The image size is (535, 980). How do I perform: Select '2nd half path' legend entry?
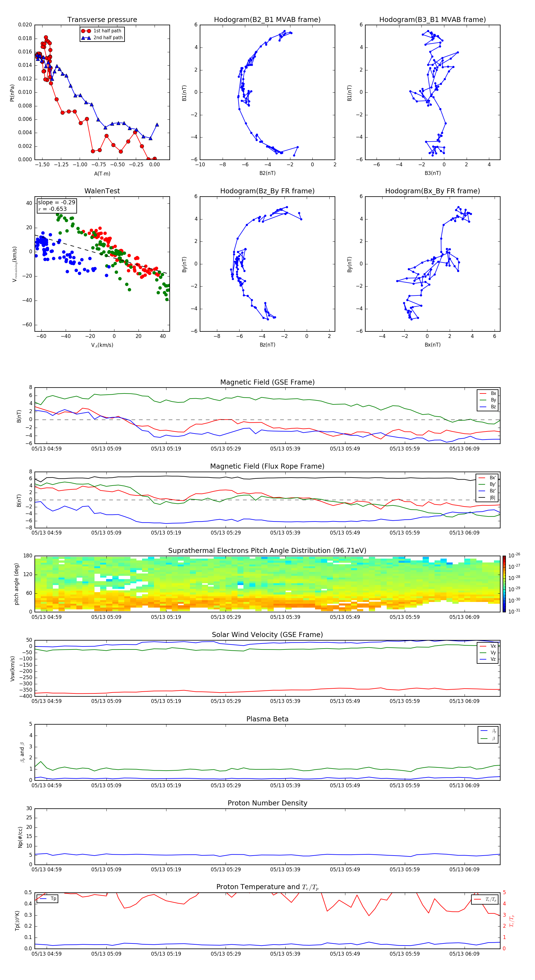click(102, 38)
